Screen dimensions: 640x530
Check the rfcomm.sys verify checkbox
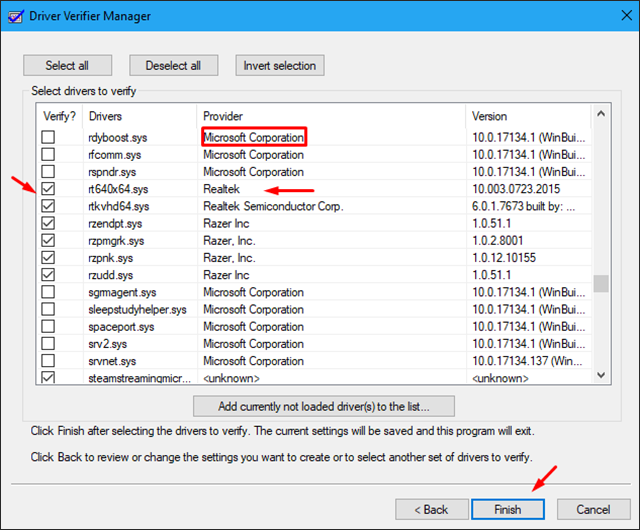point(48,154)
